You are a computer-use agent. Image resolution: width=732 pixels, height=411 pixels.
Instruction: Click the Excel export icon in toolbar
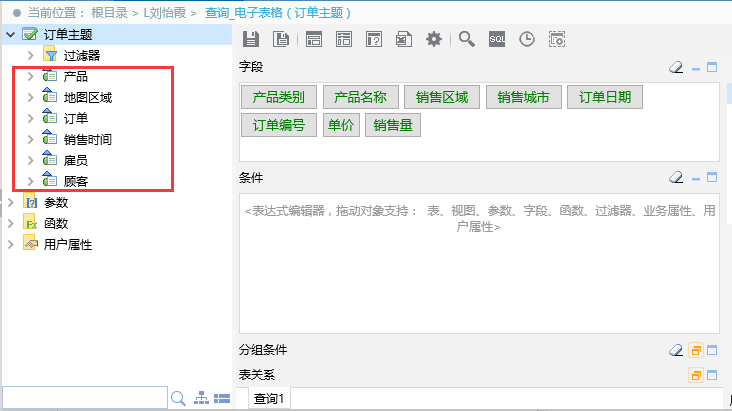coord(404,39)
